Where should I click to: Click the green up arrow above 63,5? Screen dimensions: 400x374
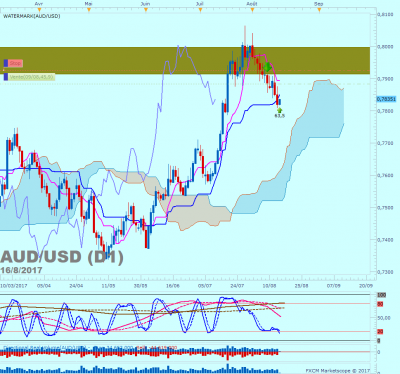pyautogui.click(x=279, y=110)
